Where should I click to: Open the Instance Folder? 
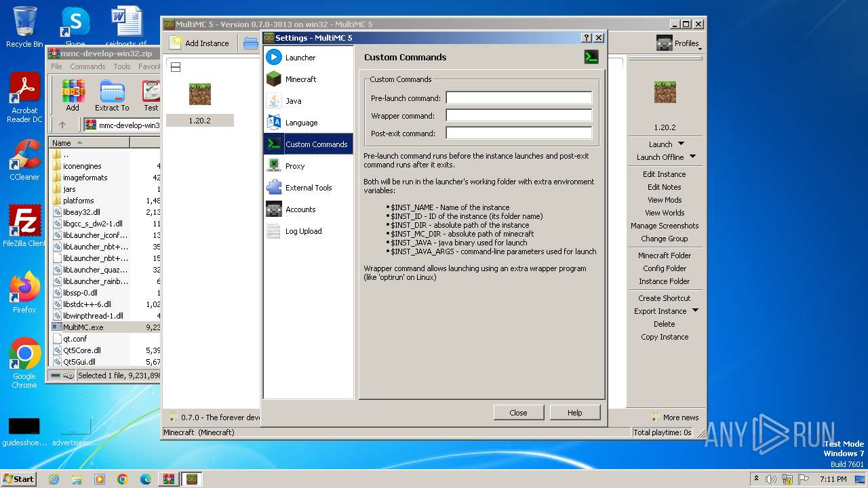pyautogui.click(x=665, y=281)
